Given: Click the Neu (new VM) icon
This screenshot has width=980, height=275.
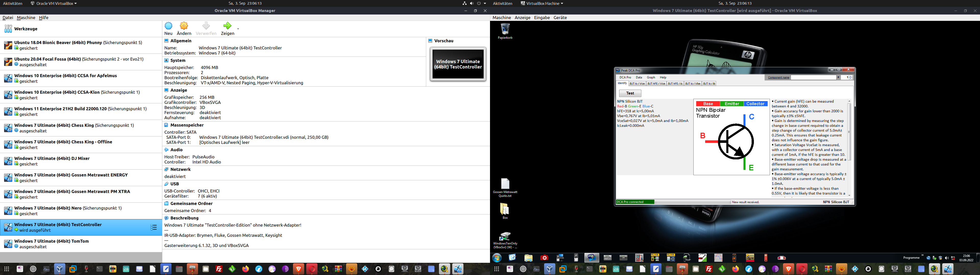Looking at the screenshot, I should 168,26.
